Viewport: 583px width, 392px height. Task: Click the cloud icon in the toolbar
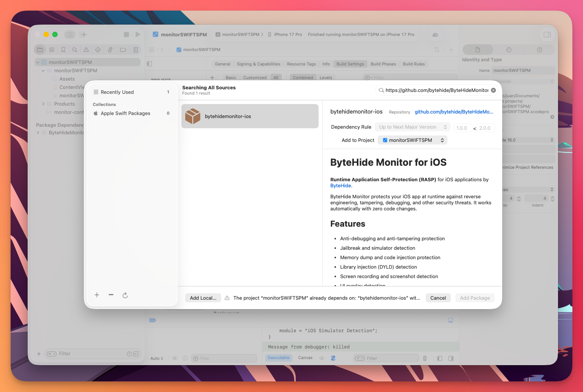(x=435, y=34)
